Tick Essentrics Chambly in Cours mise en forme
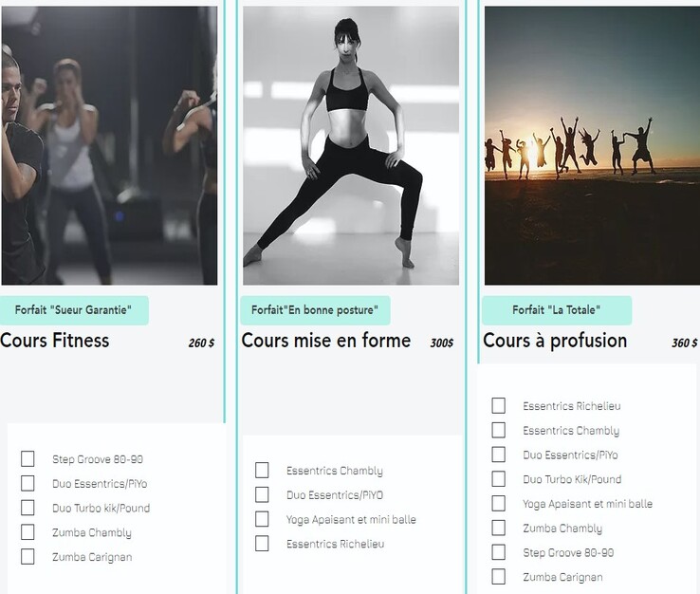Viewport: 700px width, 594px height. (262, 471)
